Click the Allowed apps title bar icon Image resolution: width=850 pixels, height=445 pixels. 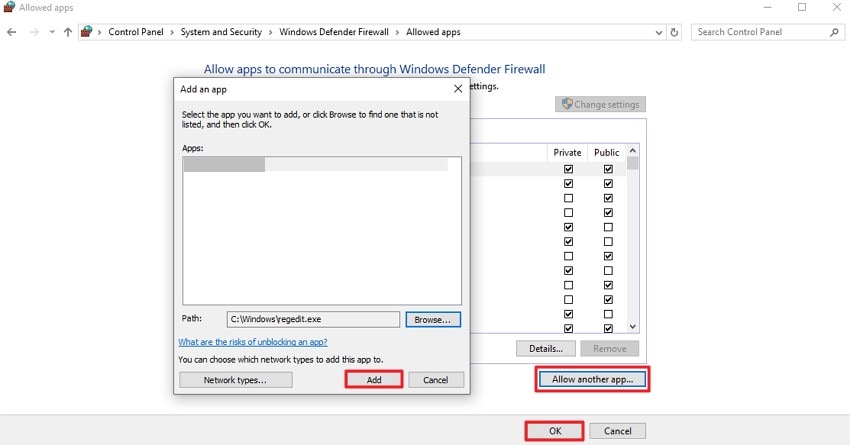coord(9,7)
